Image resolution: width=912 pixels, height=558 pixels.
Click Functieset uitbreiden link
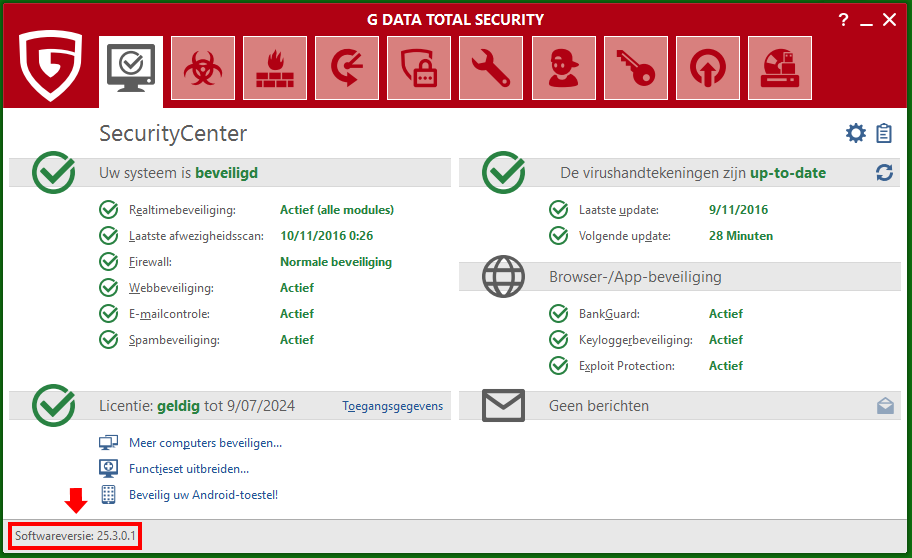(189, 469)
